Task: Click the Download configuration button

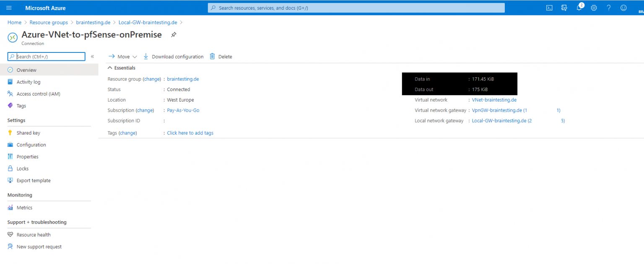Action: click(173, 57)
